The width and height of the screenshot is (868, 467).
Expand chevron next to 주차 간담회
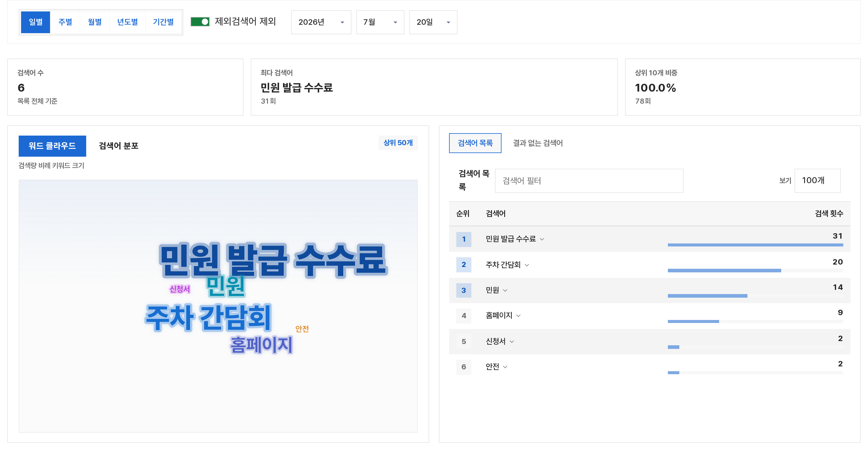[x=527, y=265]
